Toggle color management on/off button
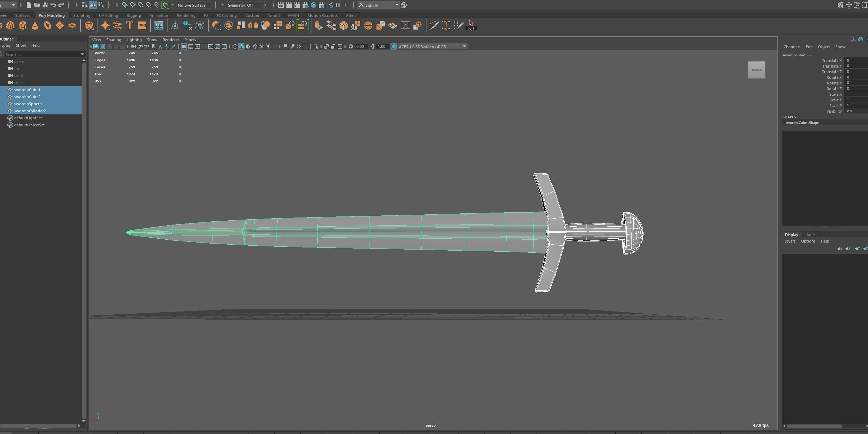 394,46
